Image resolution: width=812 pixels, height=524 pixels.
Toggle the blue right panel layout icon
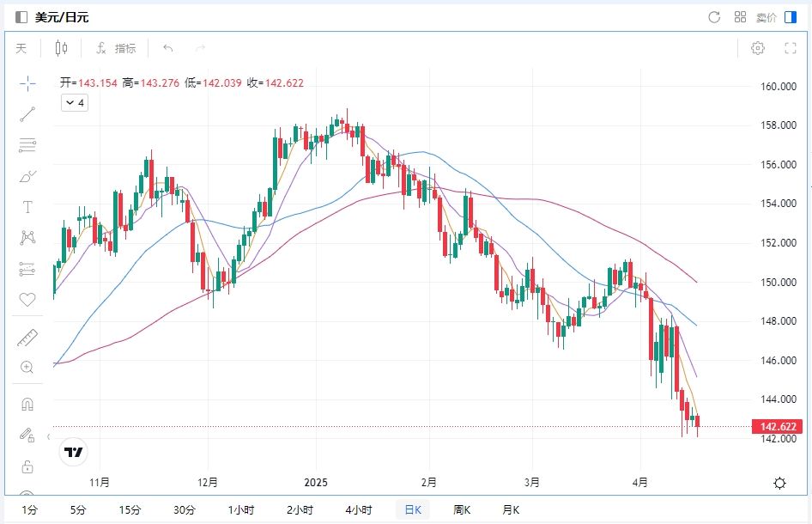tap(791, 17)
